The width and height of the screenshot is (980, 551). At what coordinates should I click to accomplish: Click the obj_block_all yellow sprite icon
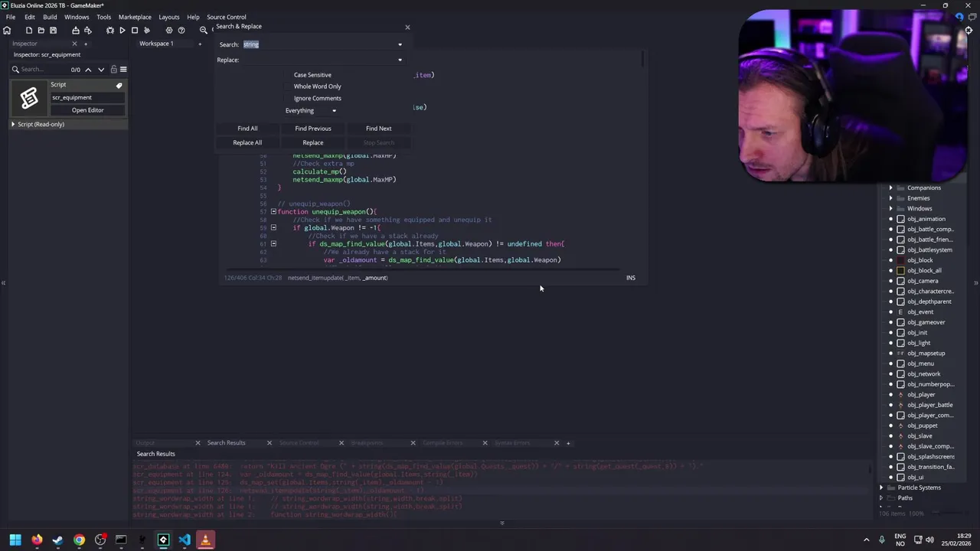point(900,270)
